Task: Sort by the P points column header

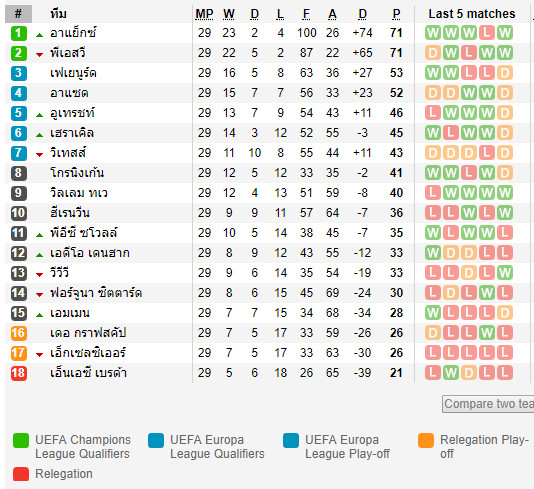Action: 396,14
